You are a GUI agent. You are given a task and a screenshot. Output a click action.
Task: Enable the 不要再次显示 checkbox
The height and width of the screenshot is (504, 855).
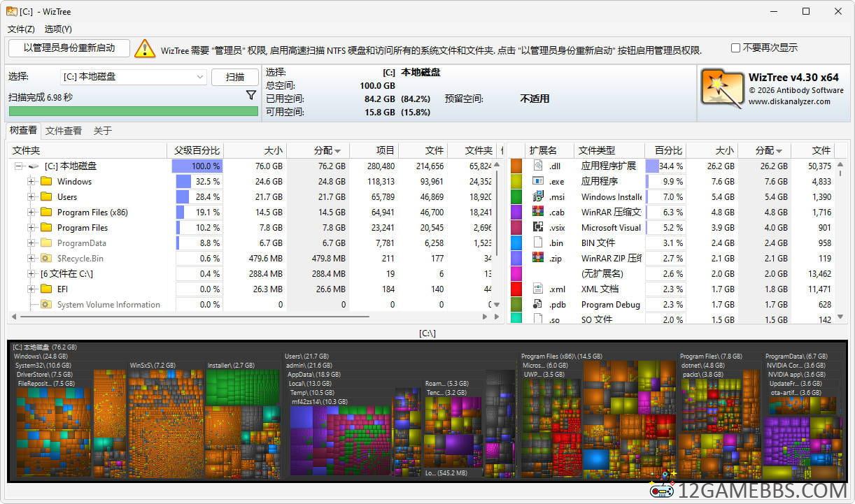pos(735,48)
